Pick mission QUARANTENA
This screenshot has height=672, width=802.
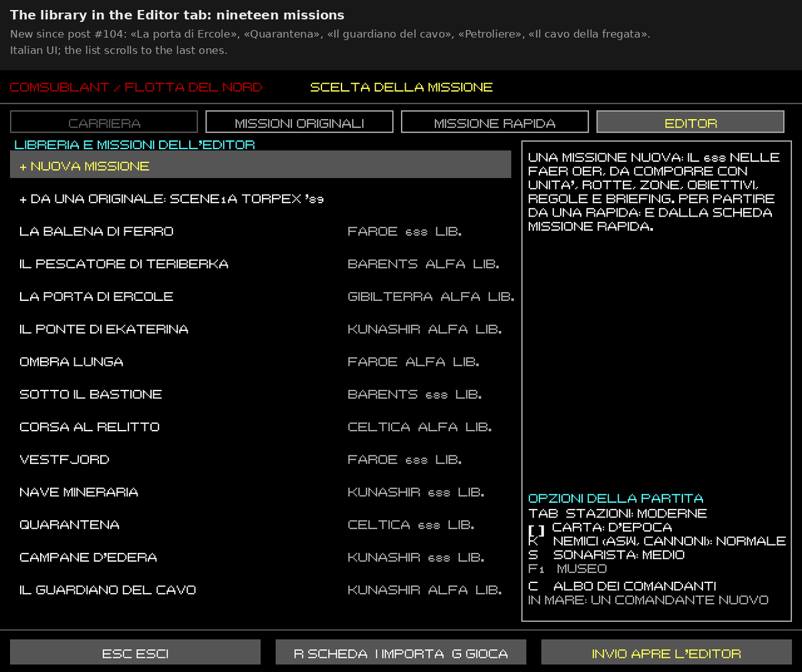(x=261, y=525)
